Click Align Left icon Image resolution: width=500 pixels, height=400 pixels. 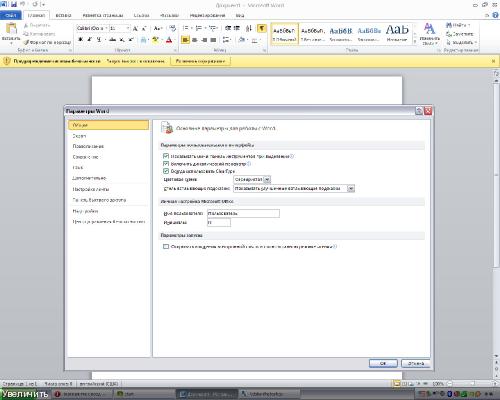point(185,40)
